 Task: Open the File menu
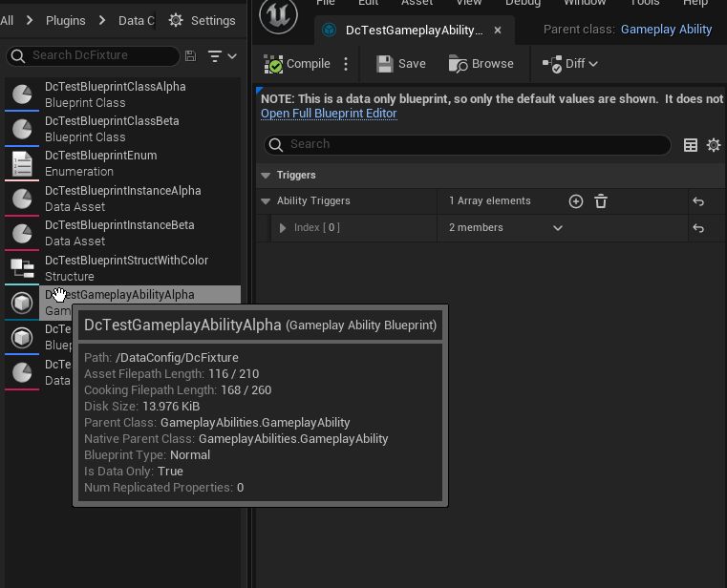click(326, 3)
